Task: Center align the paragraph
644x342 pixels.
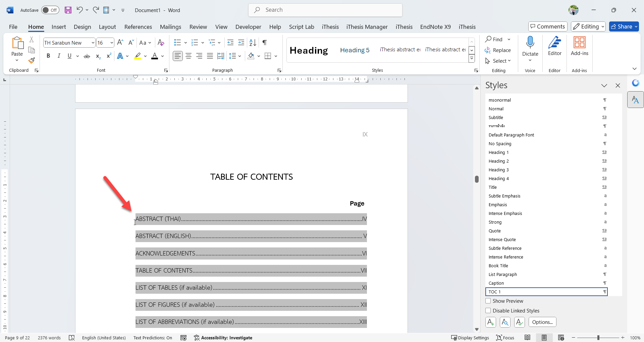Action: point(189,56)
